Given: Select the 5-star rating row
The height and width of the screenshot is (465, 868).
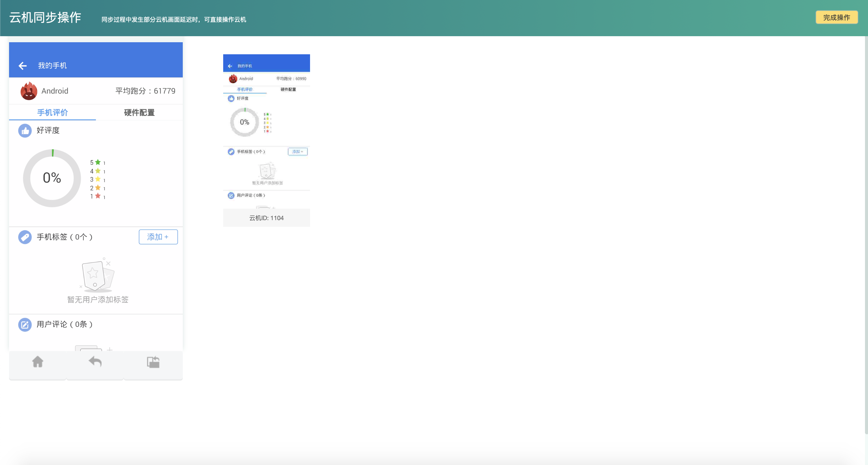Looking at the screenshot, I should tap(97, 163).
